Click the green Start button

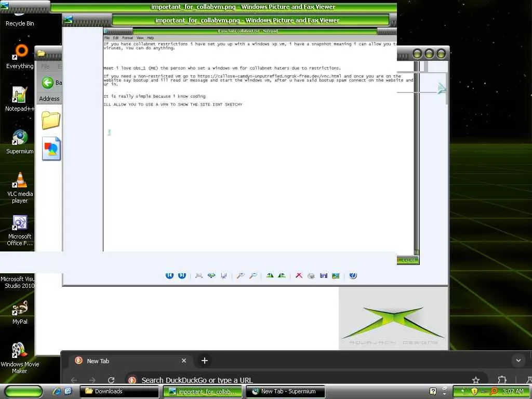(x=23, y=392)
